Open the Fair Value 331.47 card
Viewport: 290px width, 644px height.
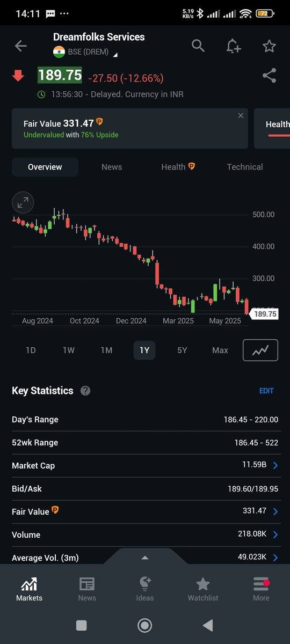tap(130, 128)
